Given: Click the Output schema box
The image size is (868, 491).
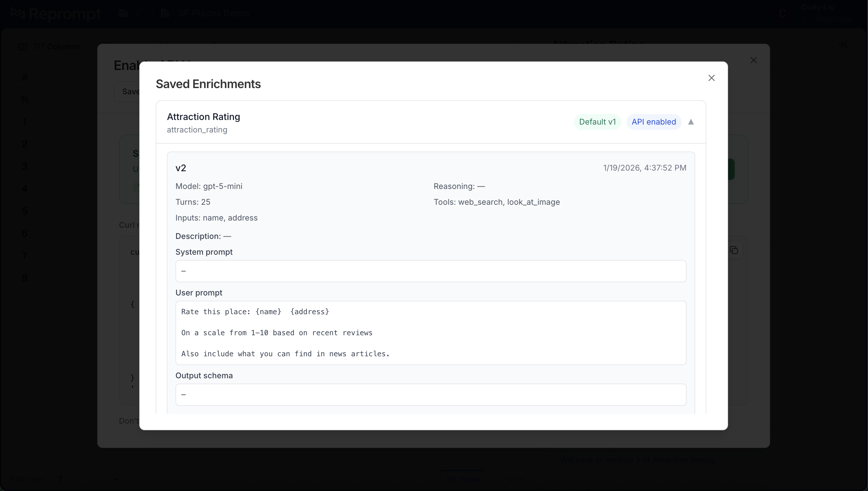Looking at the screenshot, I should 430,394.
